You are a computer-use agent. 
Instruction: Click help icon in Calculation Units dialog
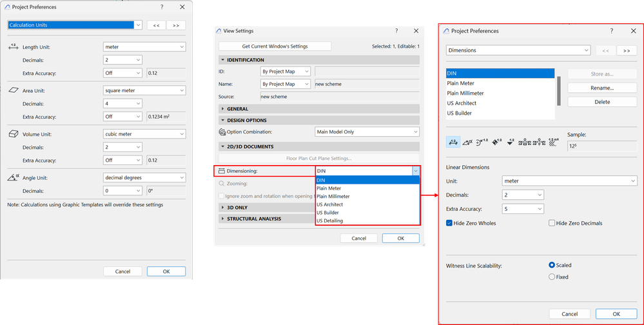[x=161, y=6]
